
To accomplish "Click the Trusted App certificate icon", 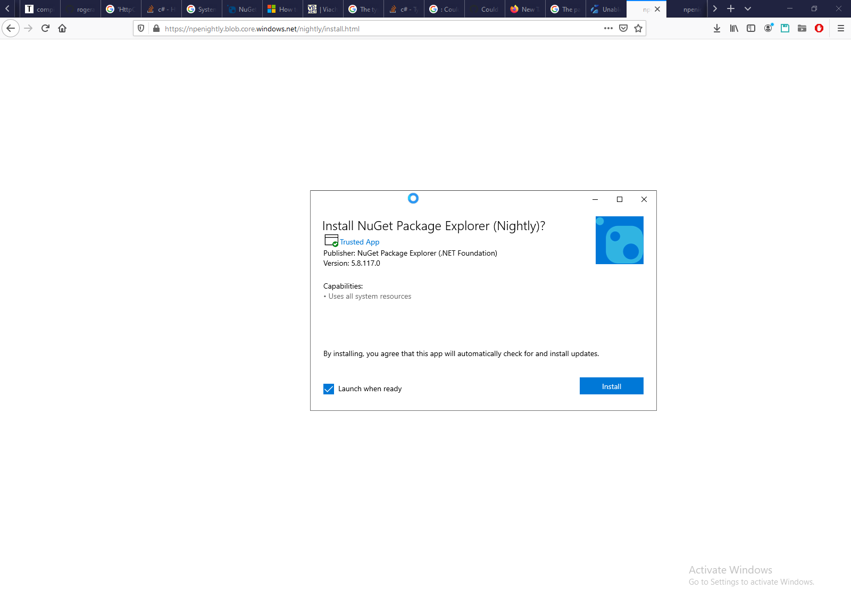I will (331, 241).
